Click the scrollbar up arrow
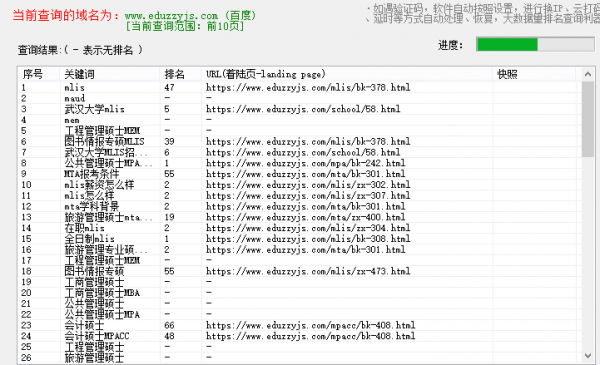The image size is (600, 365). point(588,74)
